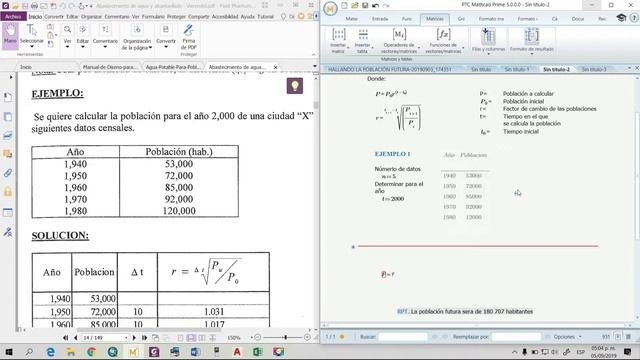Open the signatures pen sidebar panel
Viewport: 640px width, 360px height.
pyautogui.click(x=8, y=232)
